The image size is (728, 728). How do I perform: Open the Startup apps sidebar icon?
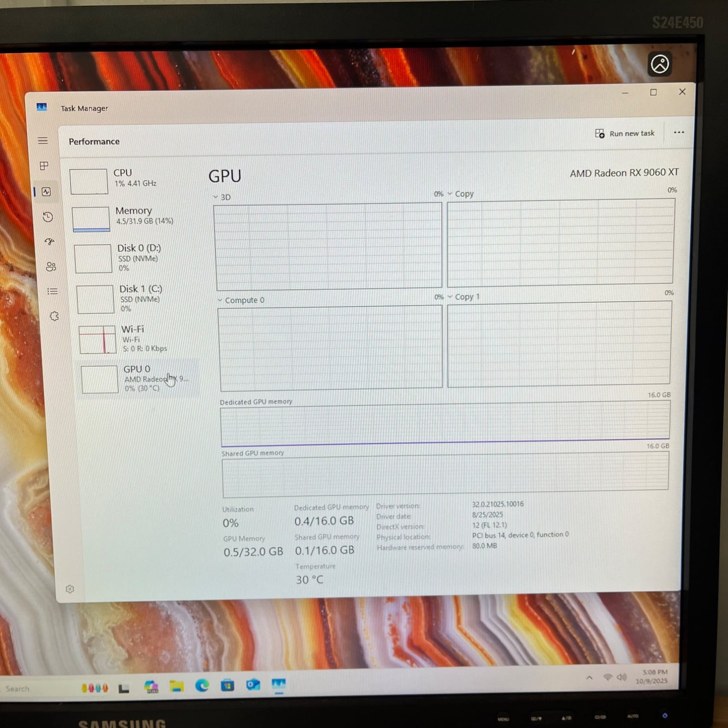49,242
